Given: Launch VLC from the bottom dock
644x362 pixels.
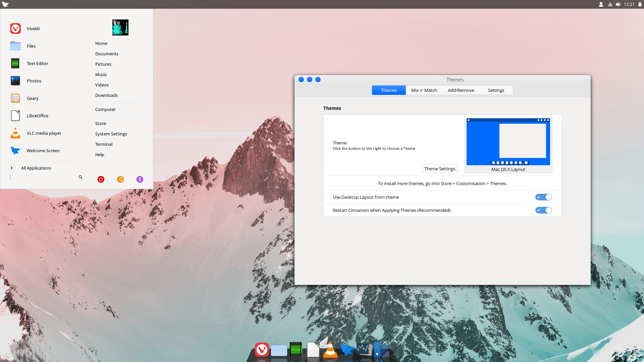Looking at the screenshot, I should click(330, 350).
